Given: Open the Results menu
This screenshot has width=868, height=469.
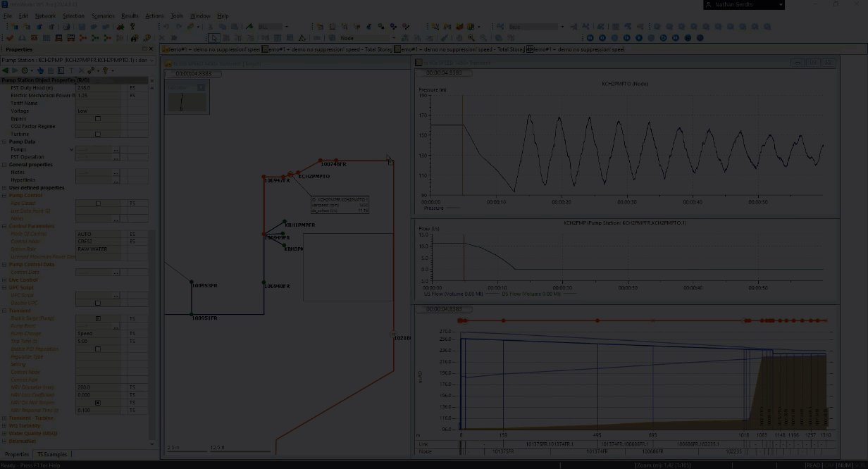Looking at the screenshot, I should pyautogui.click(x=130, y=15).
